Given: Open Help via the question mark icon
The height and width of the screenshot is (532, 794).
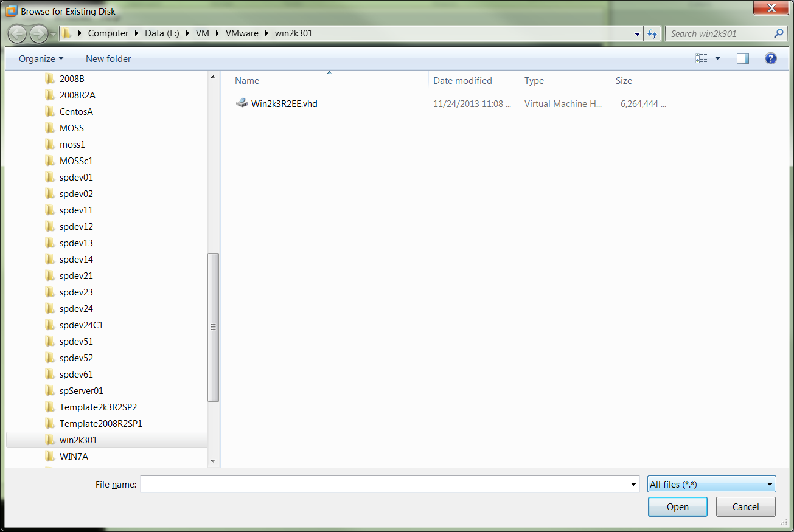Looking at the screenshot, I should pos(770,58).
